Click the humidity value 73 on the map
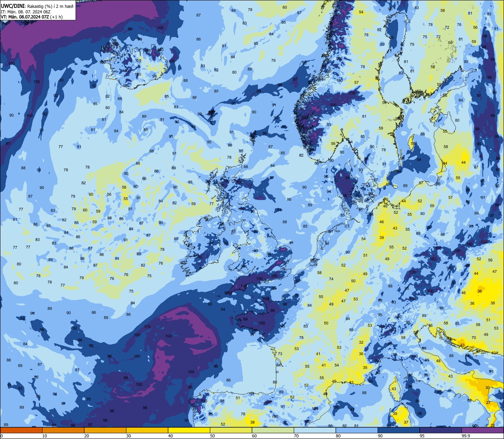504x439 pixels. 280,354
